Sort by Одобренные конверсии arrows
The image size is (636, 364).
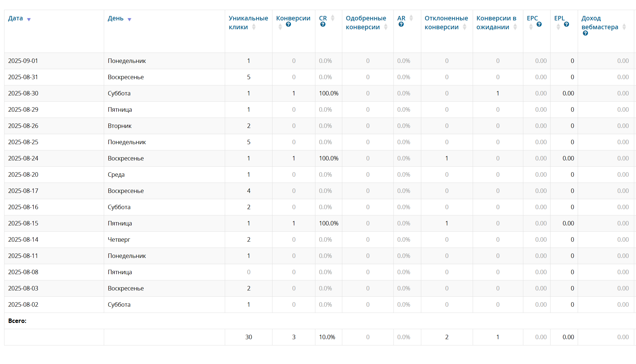pos(386,27)
